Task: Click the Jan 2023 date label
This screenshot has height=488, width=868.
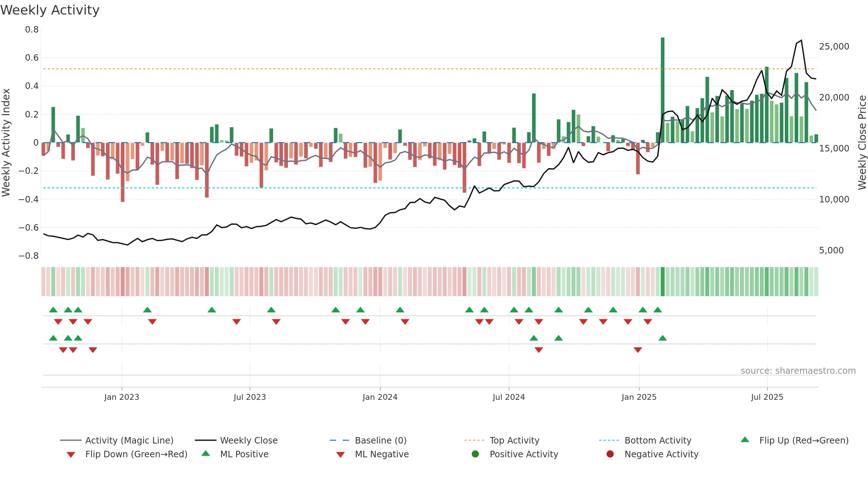Action: tap(122, 397)
